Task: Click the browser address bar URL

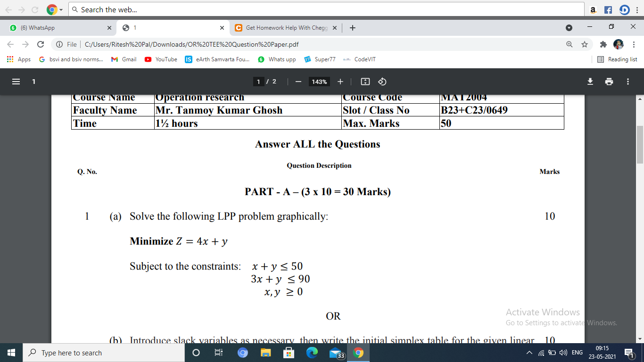Action: coord(191,44)
